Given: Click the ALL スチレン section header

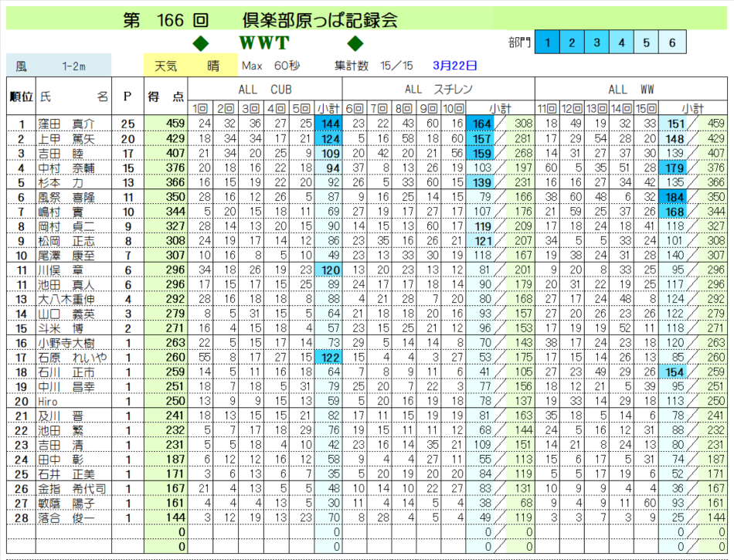Looking at the screenshot, I should click(x=437, y=90).
